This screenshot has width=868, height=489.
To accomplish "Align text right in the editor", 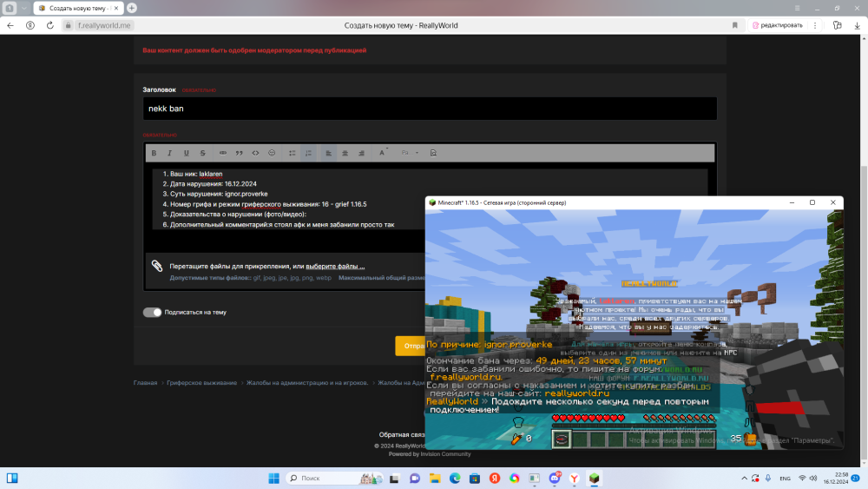I will click(x=361, y=153).
